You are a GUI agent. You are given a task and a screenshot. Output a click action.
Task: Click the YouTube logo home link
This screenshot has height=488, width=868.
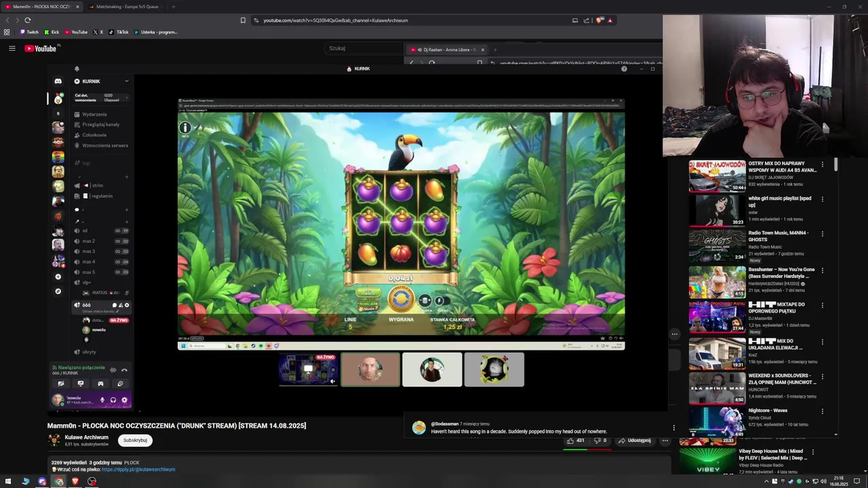(41, 48)
